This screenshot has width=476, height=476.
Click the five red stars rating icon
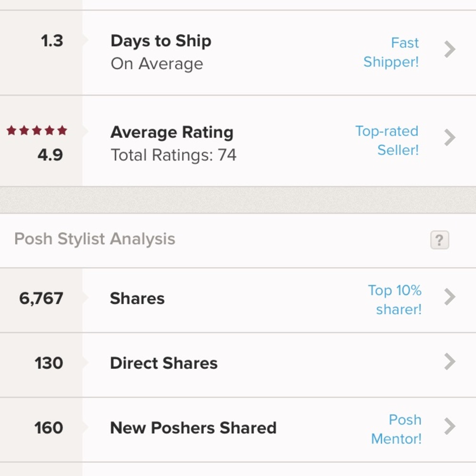point(37,131)
